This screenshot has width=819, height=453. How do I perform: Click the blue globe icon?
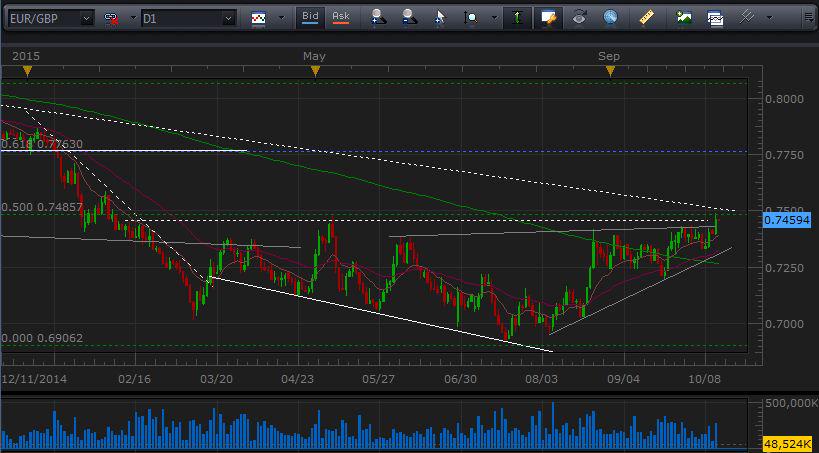(609, 18)
